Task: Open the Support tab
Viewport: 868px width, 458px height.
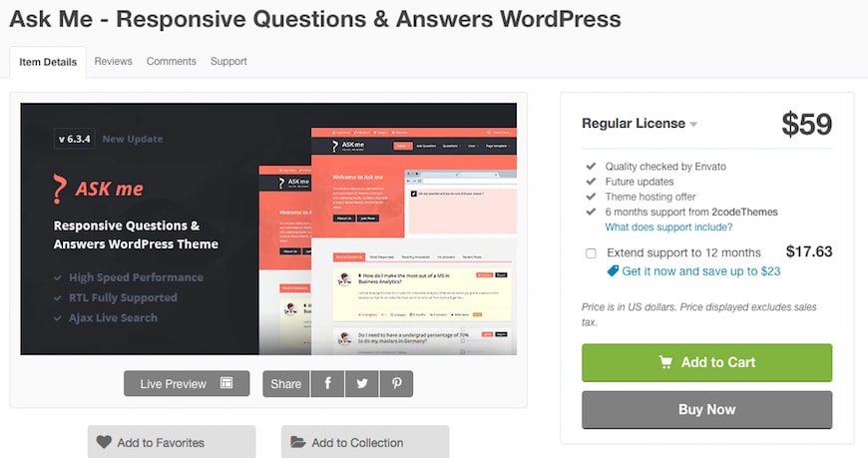Action: (228, 62)
